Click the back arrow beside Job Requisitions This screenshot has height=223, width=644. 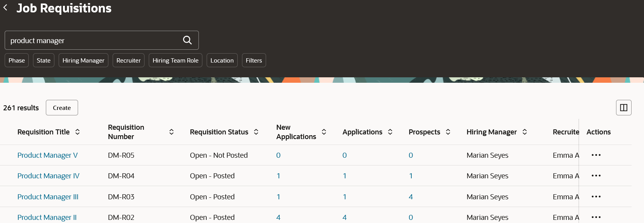pos(5,8)
